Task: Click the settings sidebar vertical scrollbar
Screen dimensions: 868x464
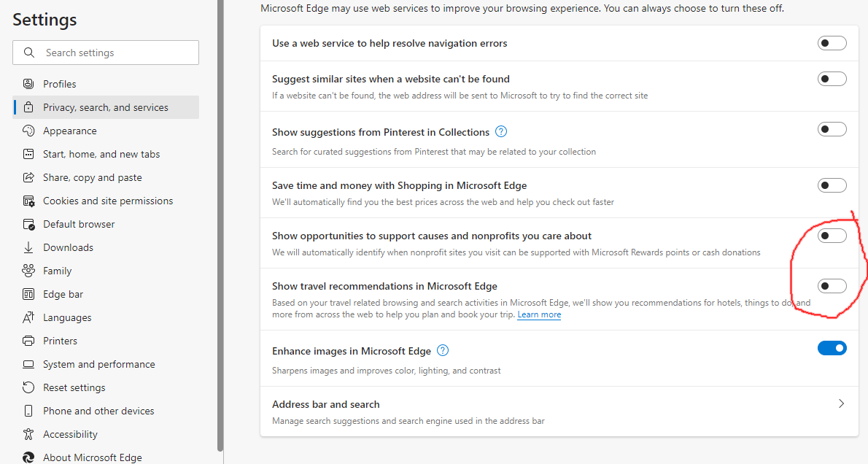Action: coord(220,219)
